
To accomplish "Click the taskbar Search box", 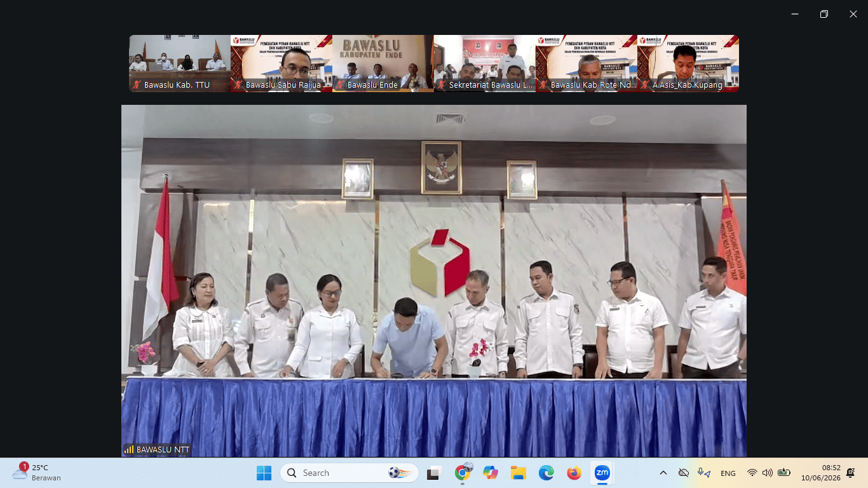I will click(x=349, y=473).
